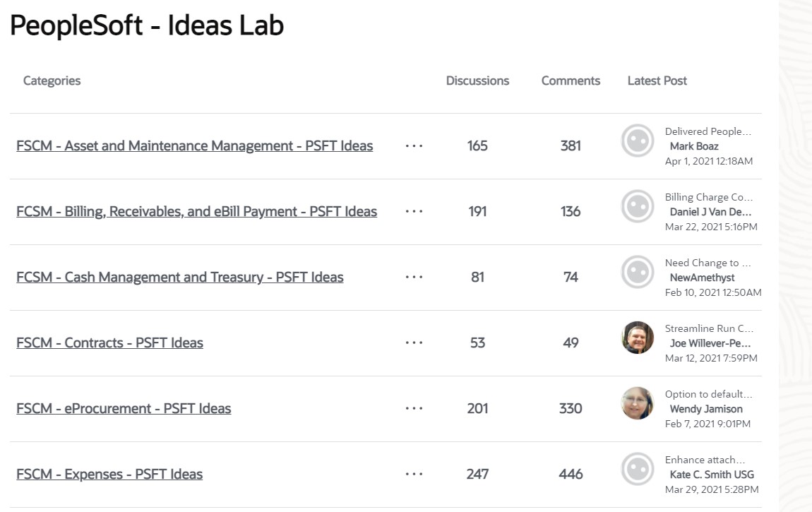Open FSCM - Contracts - PSFT Ideas link
Image resolution: width=812 pixels, height=512 pixels.
pos(110,343)
